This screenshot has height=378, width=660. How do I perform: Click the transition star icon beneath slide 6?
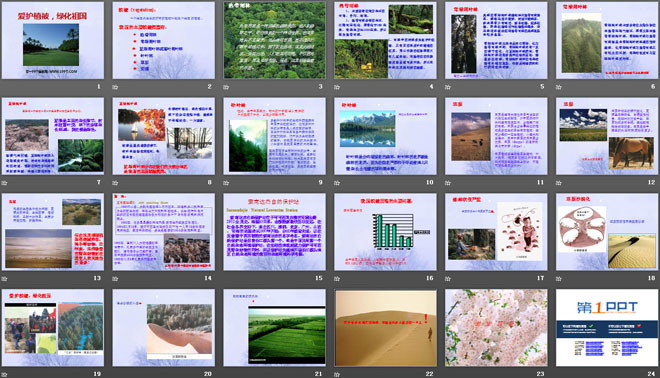(559, 87)
